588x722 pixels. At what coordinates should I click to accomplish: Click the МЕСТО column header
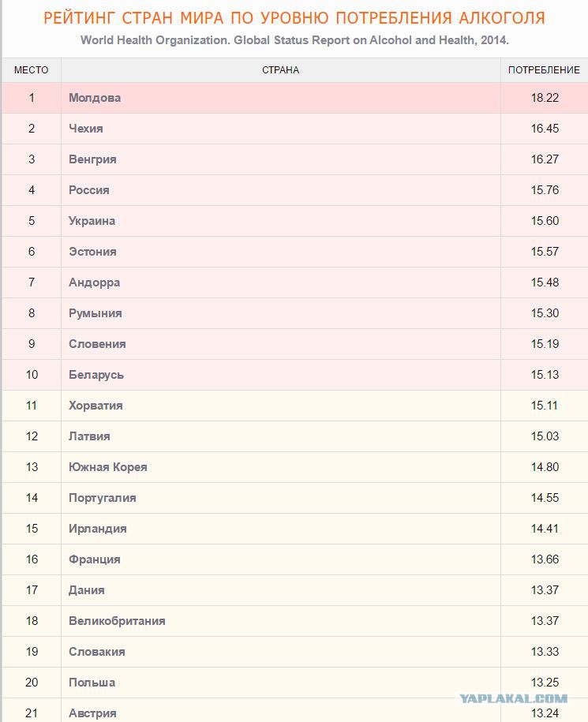[32, 70]
